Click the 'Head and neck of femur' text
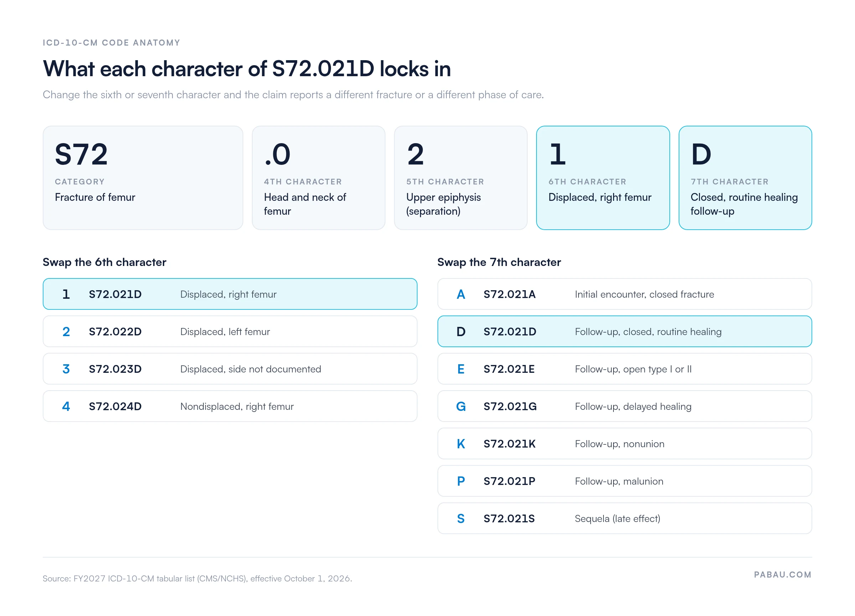 (x=305, y=204)
